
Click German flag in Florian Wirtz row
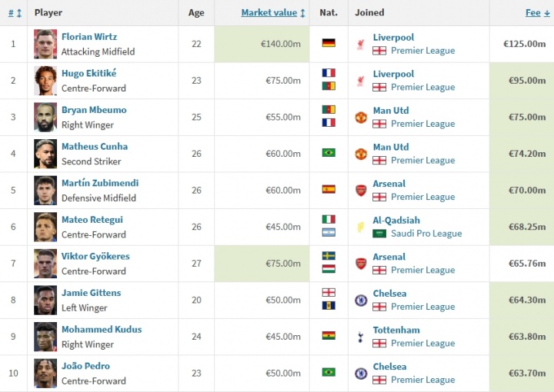point(329,43)
